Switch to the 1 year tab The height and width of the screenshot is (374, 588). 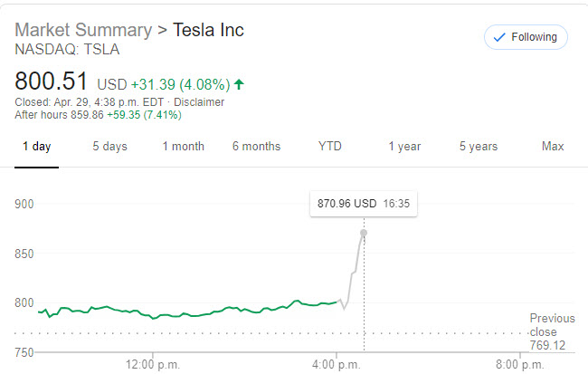(404, 147)
